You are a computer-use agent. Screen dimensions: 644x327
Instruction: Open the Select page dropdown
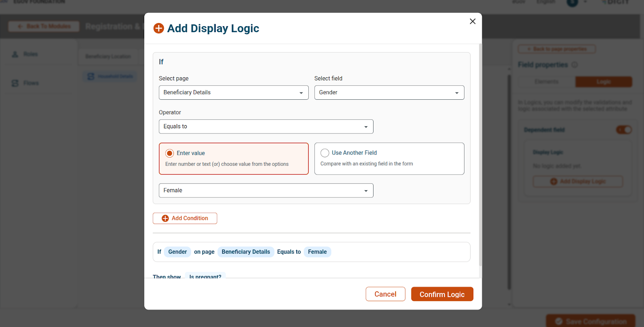tap(233, 93)
